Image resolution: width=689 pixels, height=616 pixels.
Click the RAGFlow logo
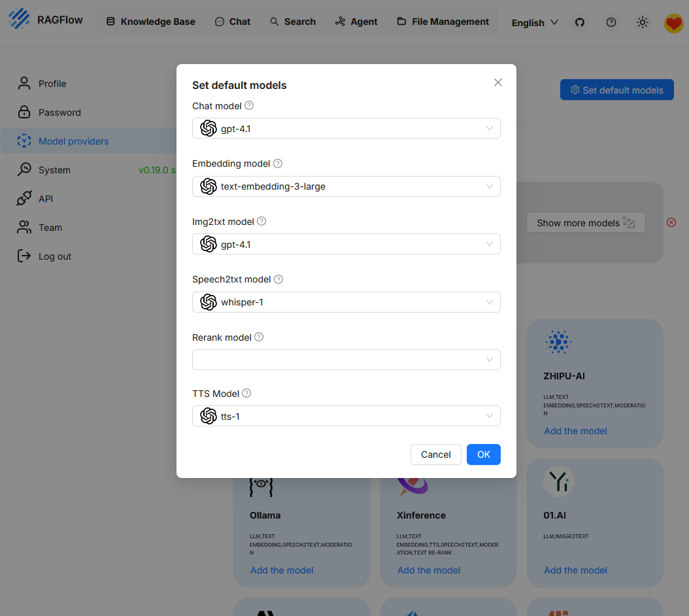click(46, 20)
